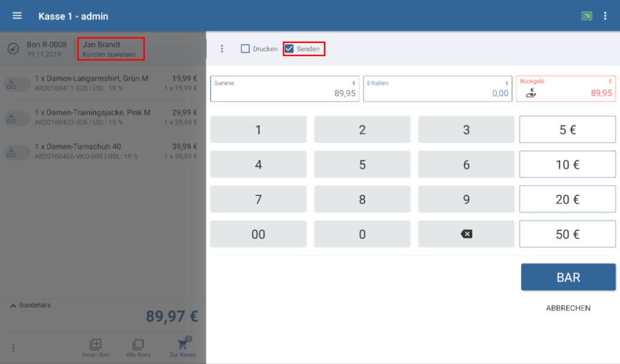Click the Zur Kasse cart icon
620x364 pixels.
(x=182, y=345)
